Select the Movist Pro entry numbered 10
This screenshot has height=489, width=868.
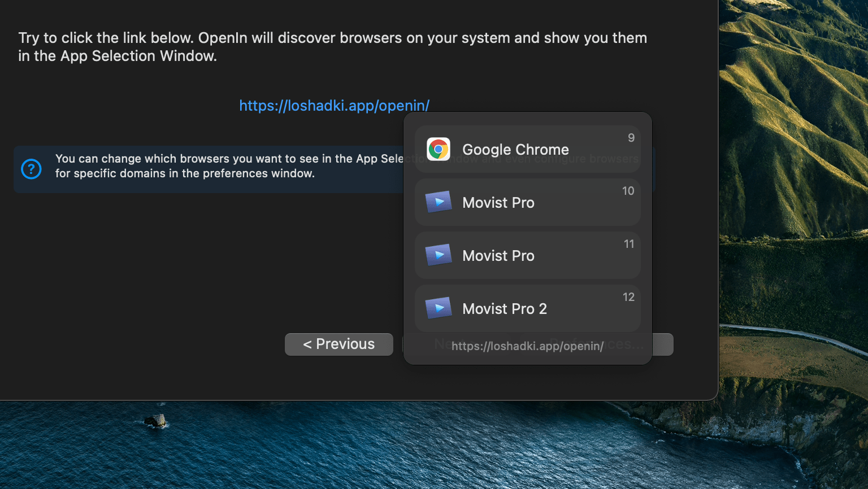(528, 202)
